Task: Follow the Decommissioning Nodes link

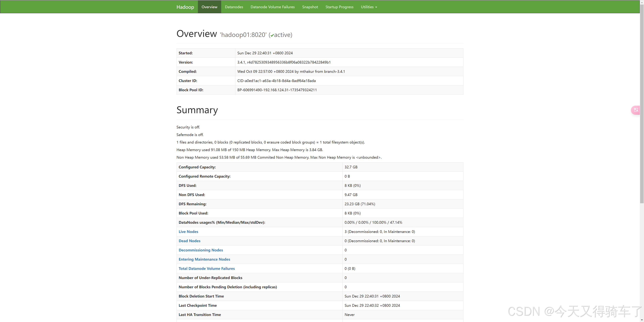Action: coord(201,250)
